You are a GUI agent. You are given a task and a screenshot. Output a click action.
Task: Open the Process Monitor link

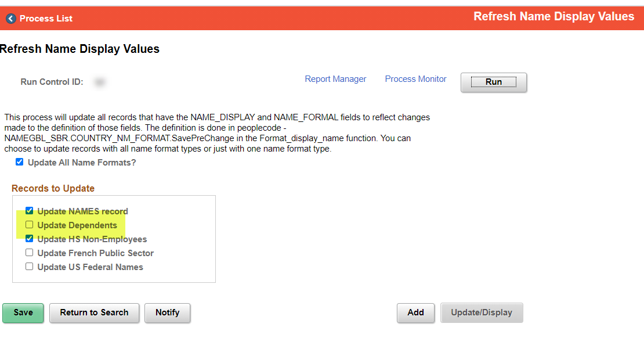pyautogui.click(x=415, y=79)
